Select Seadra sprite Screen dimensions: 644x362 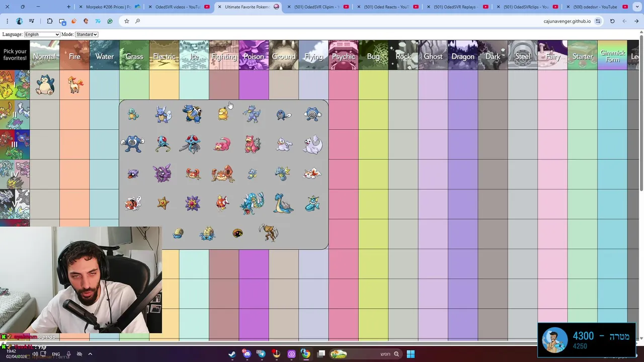282,174
